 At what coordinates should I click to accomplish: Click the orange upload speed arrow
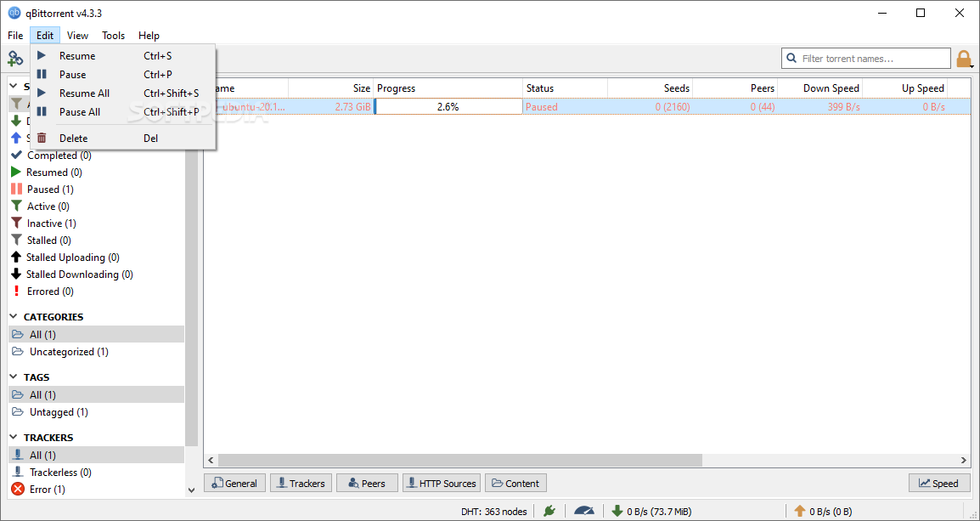tap(799, 511)
